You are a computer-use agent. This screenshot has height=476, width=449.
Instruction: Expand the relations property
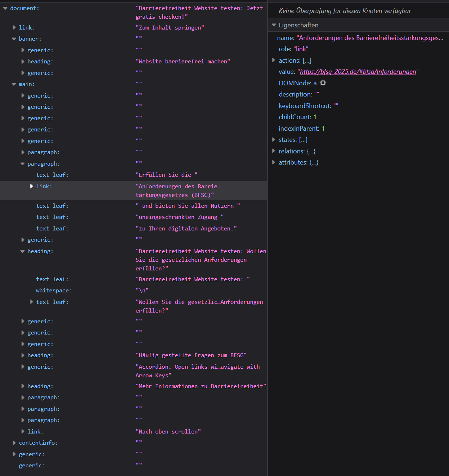click(x=274, y=151)
